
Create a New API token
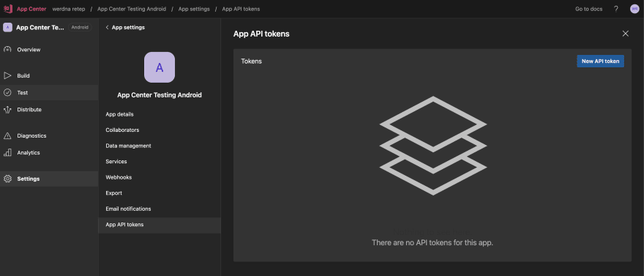click(600, 61)
